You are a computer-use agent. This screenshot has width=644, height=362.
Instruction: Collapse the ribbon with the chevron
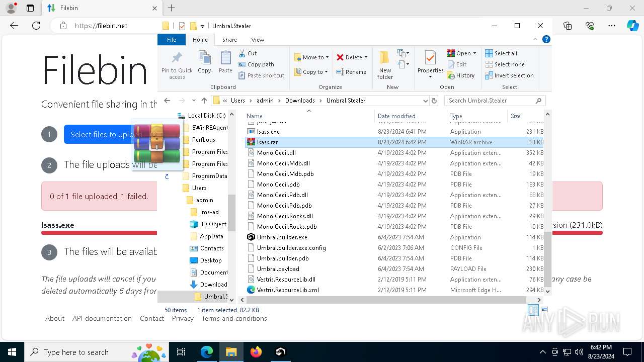535,39
